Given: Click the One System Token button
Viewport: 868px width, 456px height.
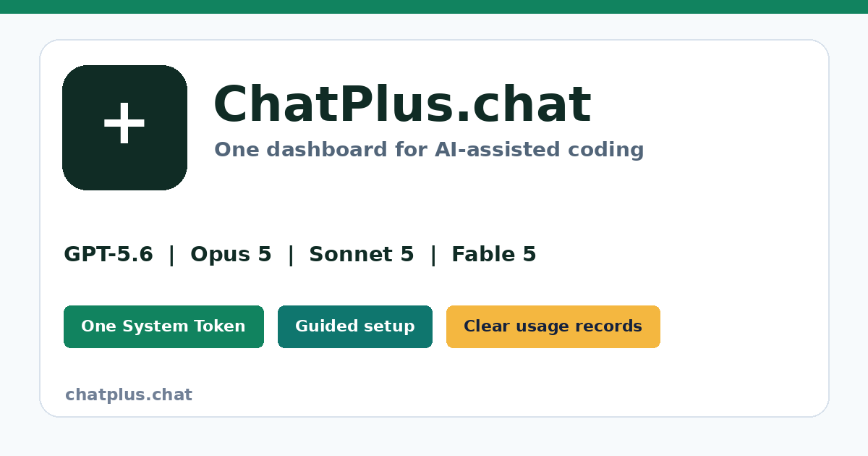Looking at the screenshot, I should (163, 326).
